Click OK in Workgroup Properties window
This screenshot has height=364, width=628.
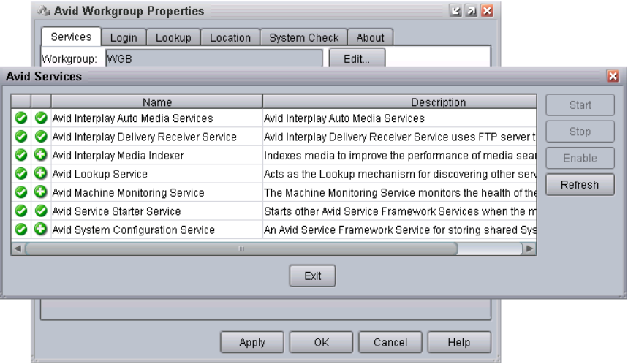tap(321, 342)
